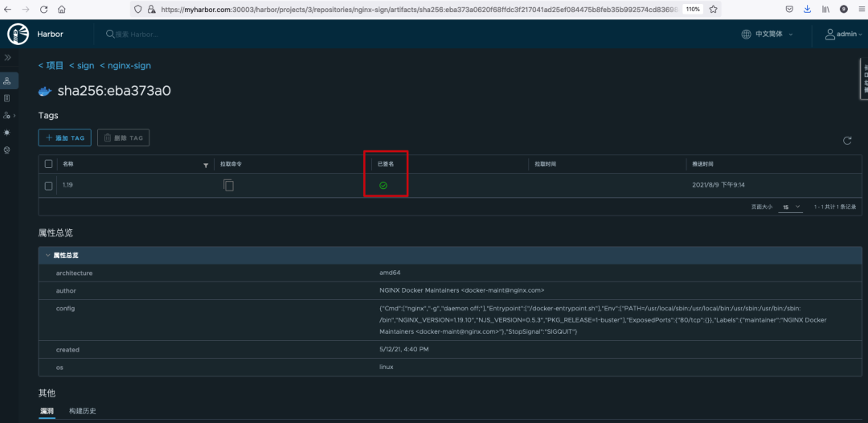Screen dimensions: 868x423
Task: Open the Administration sidebar icon
Action: [x=6, y=115]
